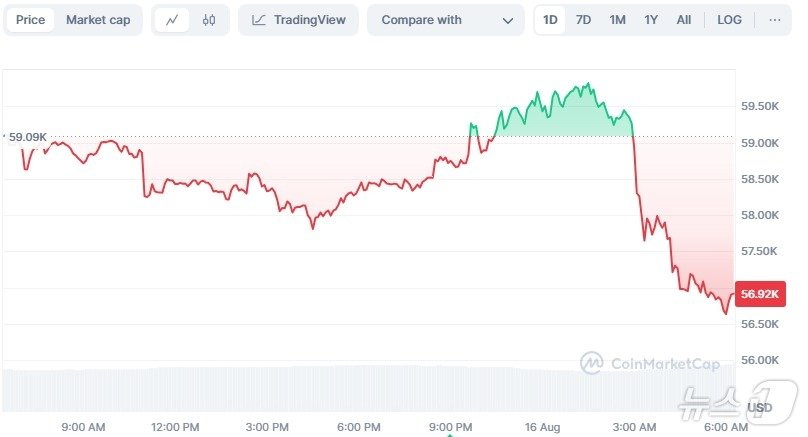Show the 1M time range
Viewport: 808px width, 437px height.
click(617, 20)
